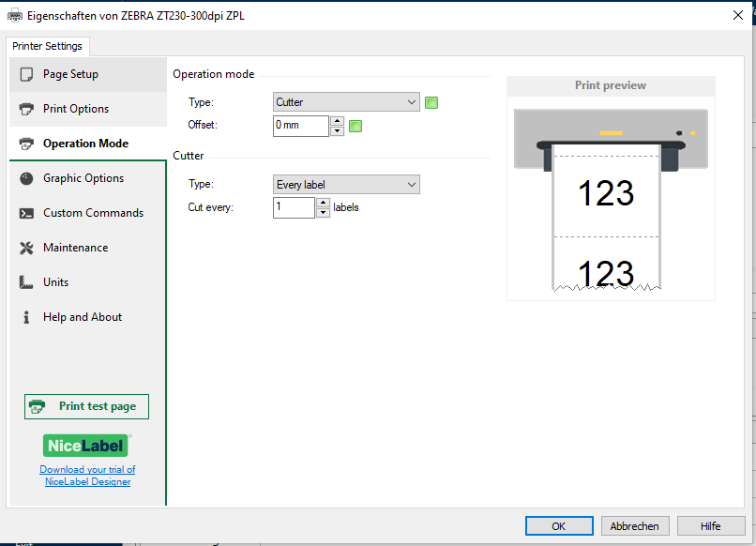Click the Custom Commands terminal icon
756x546 pixels.
pyautogui.click(x=26, y=213)
